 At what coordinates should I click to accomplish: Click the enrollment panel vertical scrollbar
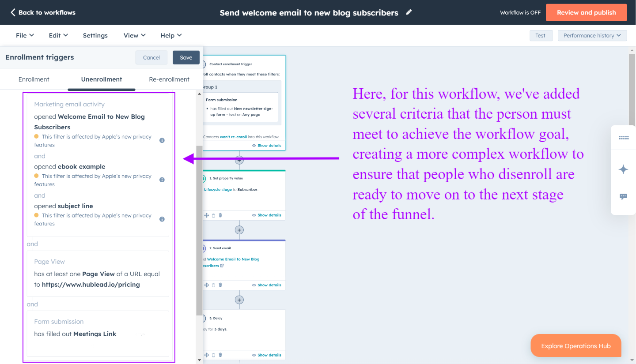[x=199, y=230]
